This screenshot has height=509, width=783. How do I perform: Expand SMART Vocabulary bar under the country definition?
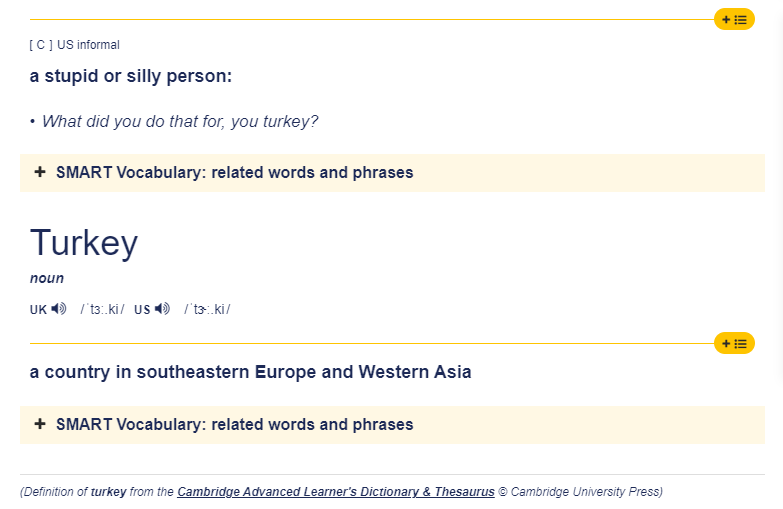(x=392, y=425)
